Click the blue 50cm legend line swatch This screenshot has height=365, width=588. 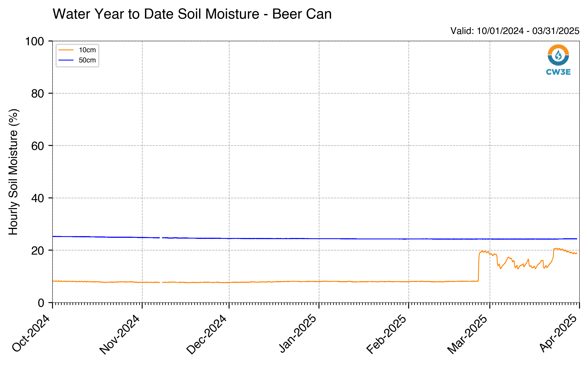(66, 60)
